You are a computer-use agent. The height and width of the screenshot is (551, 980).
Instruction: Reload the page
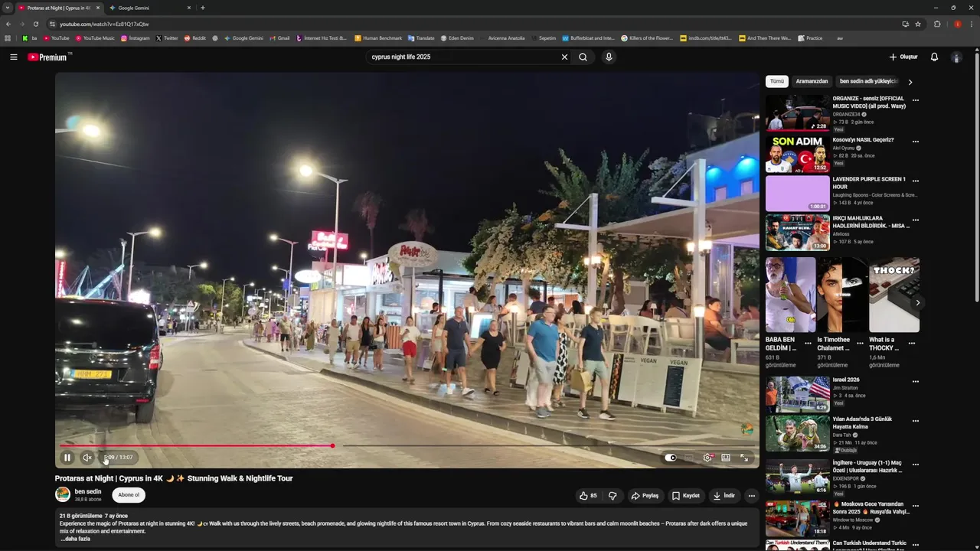(35, 24)
